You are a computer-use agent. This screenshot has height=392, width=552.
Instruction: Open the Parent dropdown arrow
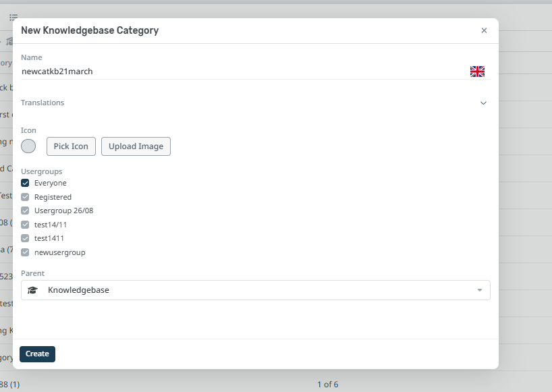(480, 290)
